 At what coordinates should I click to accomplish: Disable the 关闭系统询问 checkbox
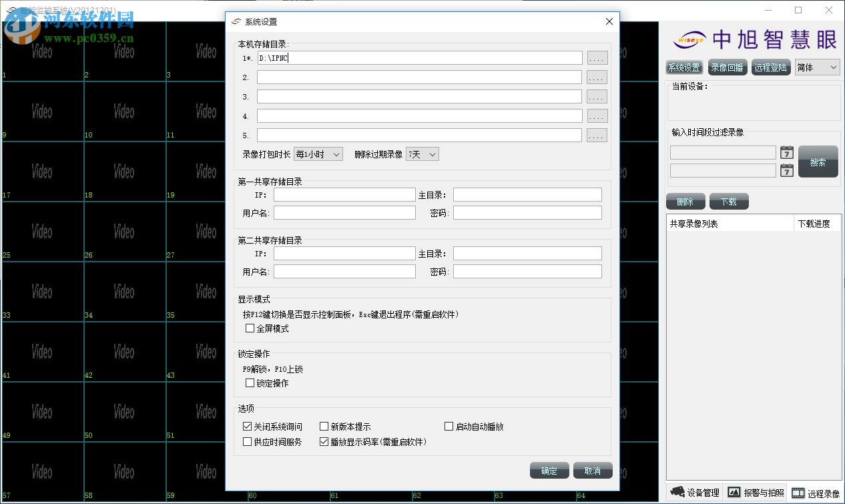click(247, 426)
